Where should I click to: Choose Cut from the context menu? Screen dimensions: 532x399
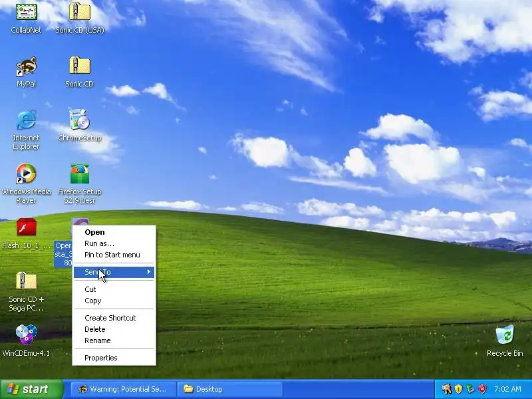coord(114,289)
